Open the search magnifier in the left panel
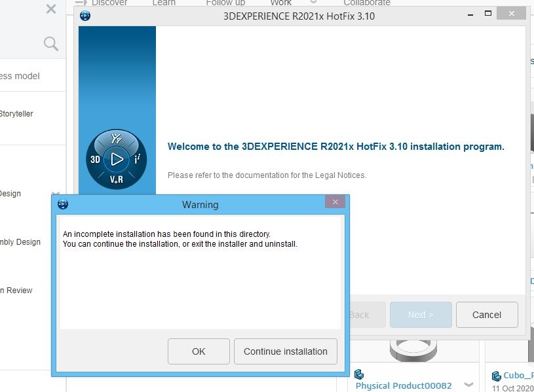Viewport: 534px width, 392px height. 51,44
